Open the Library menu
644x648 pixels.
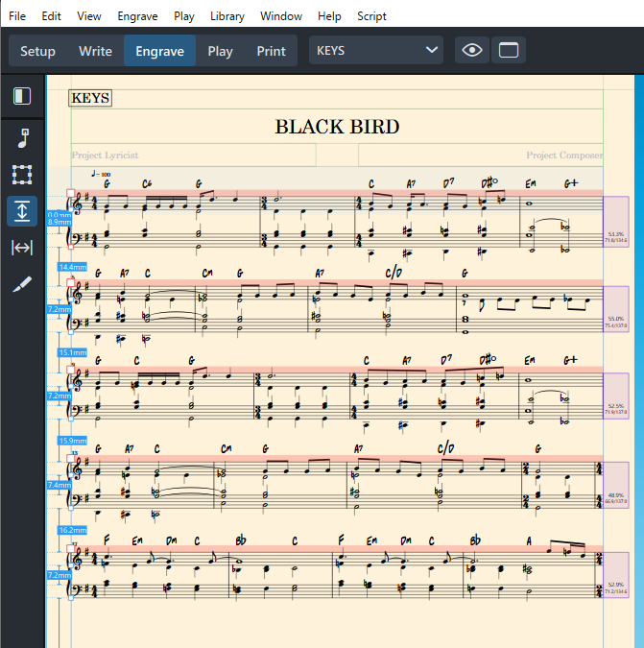[x=227, y=16]
